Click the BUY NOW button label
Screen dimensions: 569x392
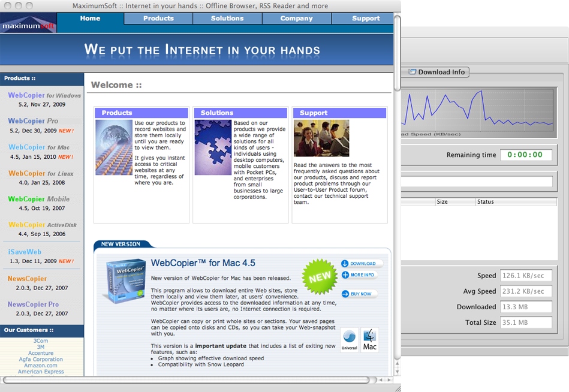361,294
